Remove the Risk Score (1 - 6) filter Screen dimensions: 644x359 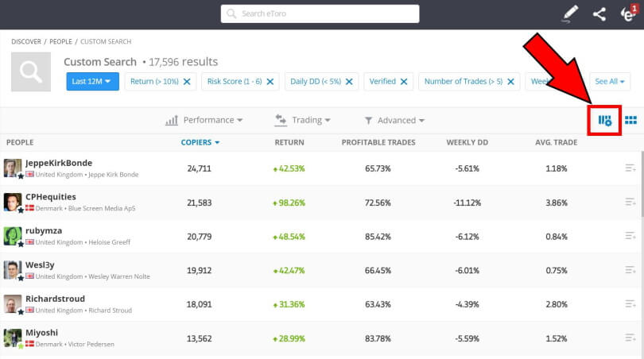click(270, 82)
